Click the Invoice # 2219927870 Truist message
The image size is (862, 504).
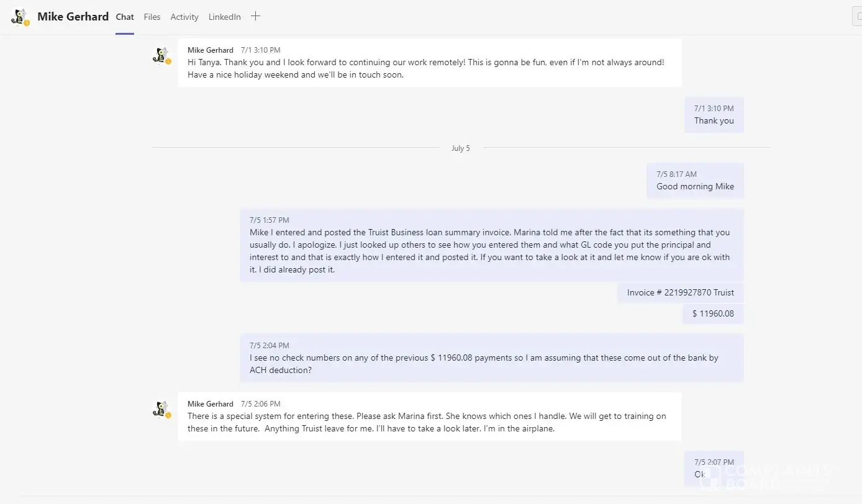point(680,292)
